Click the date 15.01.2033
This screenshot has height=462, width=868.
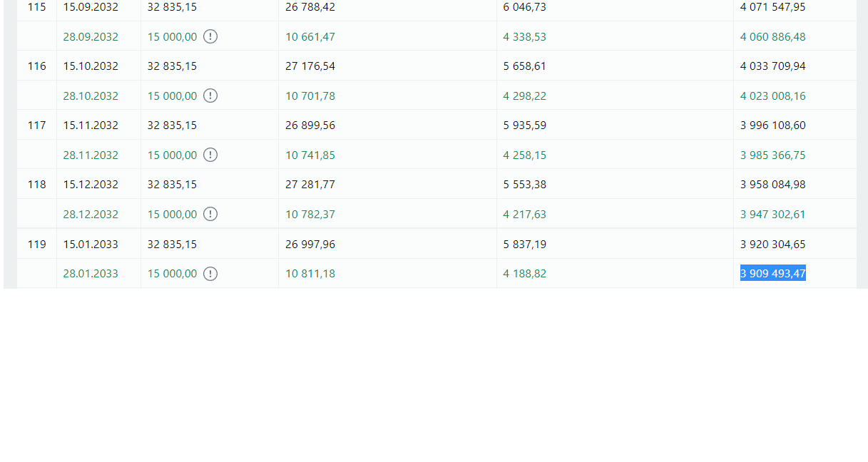(91, 244)
